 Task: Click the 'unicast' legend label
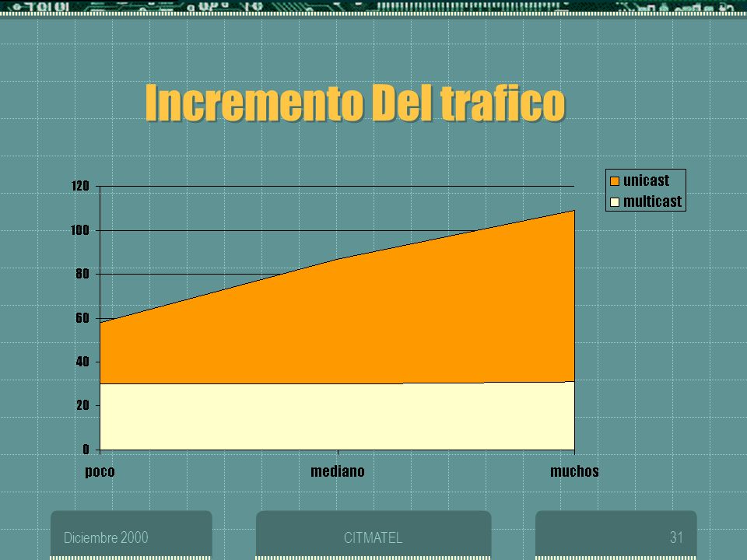(x=646, y=180)
